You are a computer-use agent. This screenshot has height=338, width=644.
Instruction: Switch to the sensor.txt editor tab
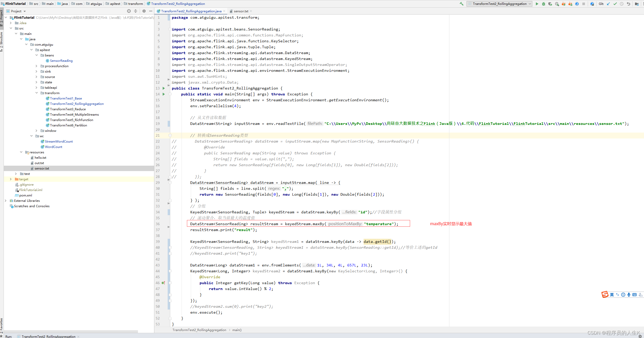(x=241, y=11)
